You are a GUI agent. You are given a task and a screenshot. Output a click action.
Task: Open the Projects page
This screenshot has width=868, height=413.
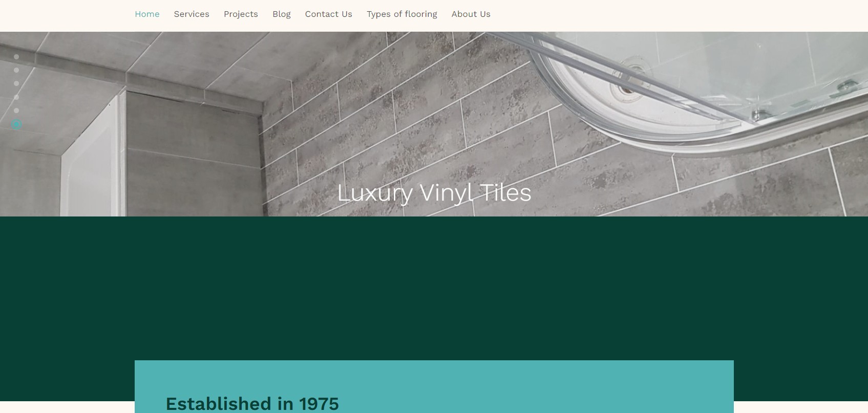pyautogui.click(x=241, y=14)
